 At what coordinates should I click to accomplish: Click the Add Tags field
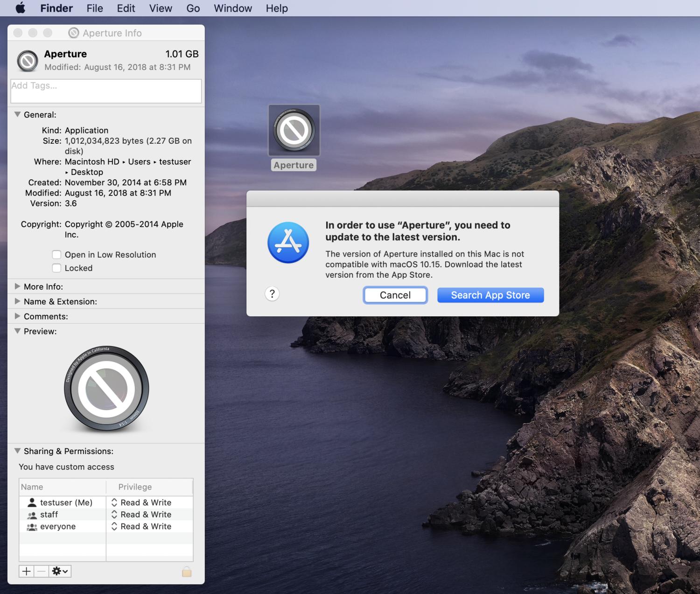106,91
